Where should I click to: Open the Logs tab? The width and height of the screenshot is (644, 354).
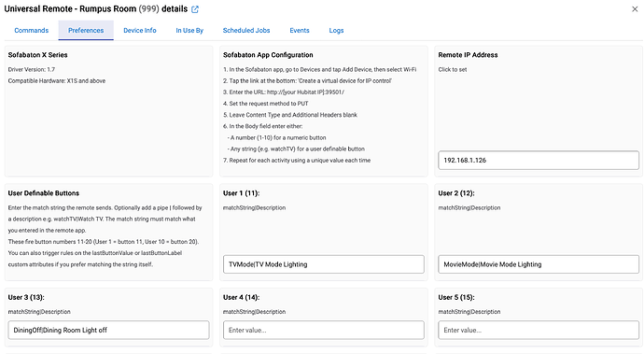click(x=336, y=31)
